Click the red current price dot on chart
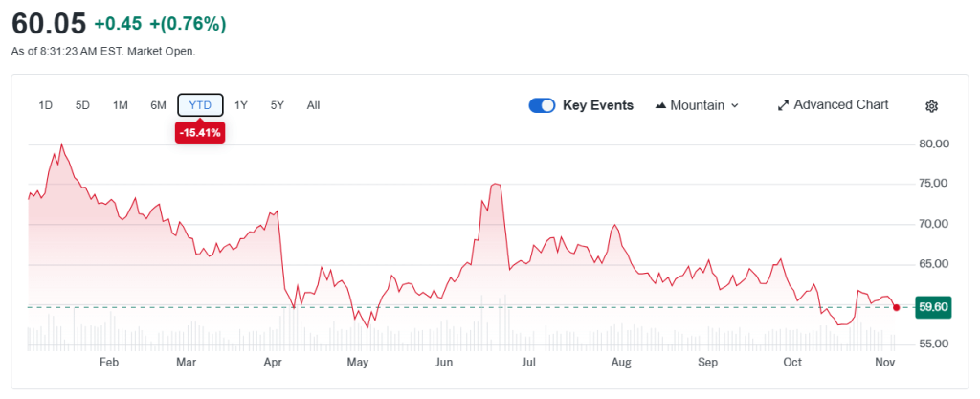Viewport: 980px width, 399px height. (x=897, y=307)
